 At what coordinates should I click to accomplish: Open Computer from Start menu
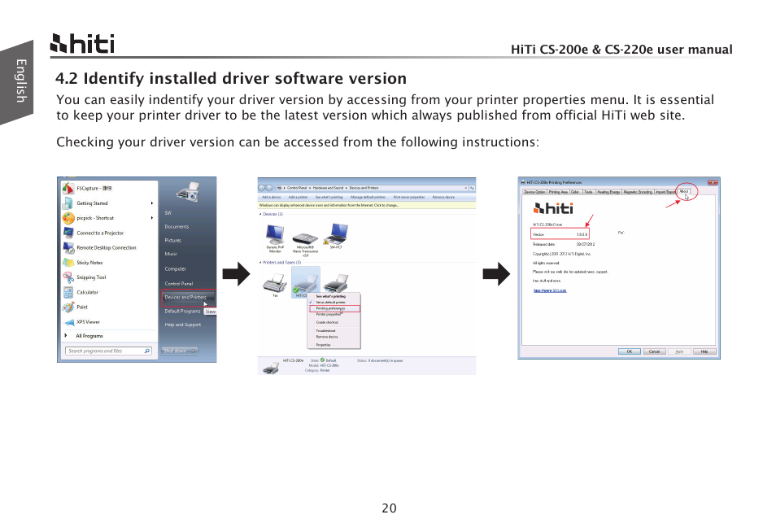coord(175,269)
